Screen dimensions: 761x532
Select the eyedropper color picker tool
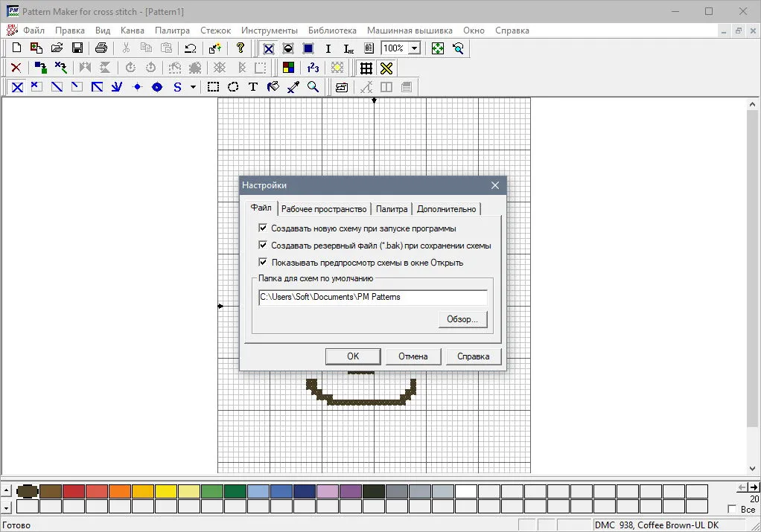click(x=293, y=87)
